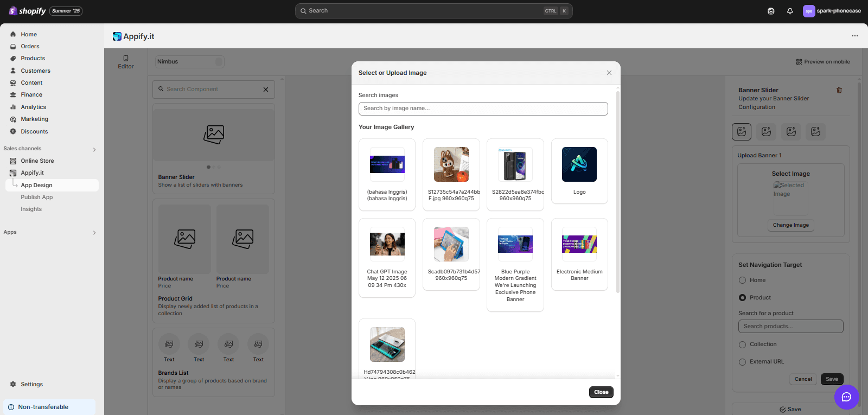Click the three-dot more options icon
Image resolution: width=868 pixels, height=415 pixels.
[x=855, y=36]
